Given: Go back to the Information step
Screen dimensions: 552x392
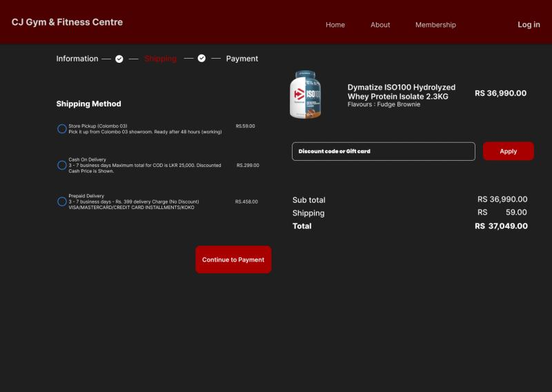Looking at the screenshot, I should coord(77,59).
